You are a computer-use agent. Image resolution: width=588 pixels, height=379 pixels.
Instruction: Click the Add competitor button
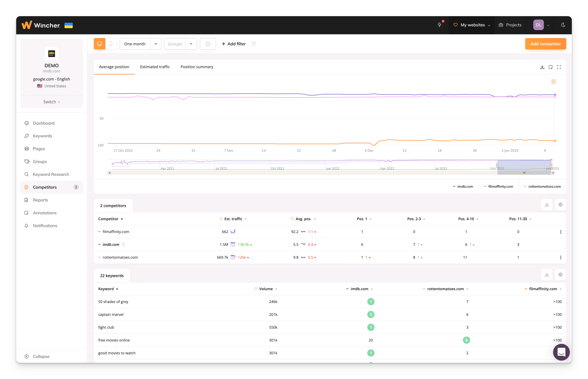[545, 44]
